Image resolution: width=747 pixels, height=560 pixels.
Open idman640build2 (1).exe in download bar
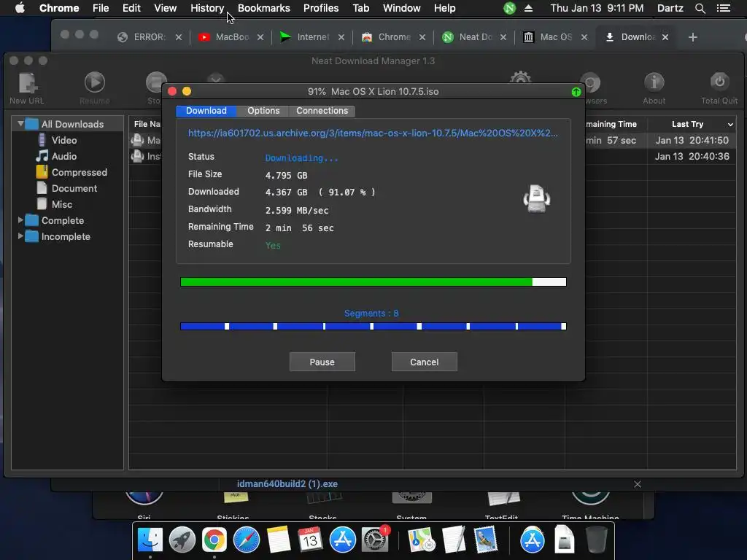coord(287,484)
